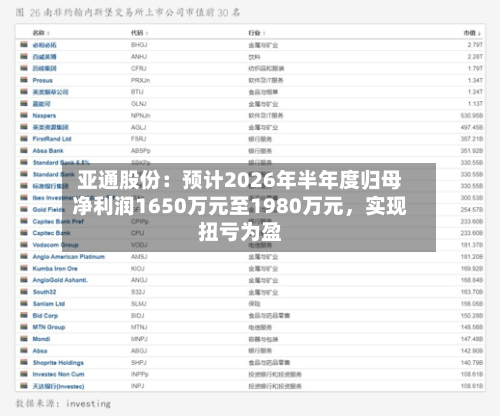500x416 pixels.
Task: Open the Mondi link
Action: [41, 339]
